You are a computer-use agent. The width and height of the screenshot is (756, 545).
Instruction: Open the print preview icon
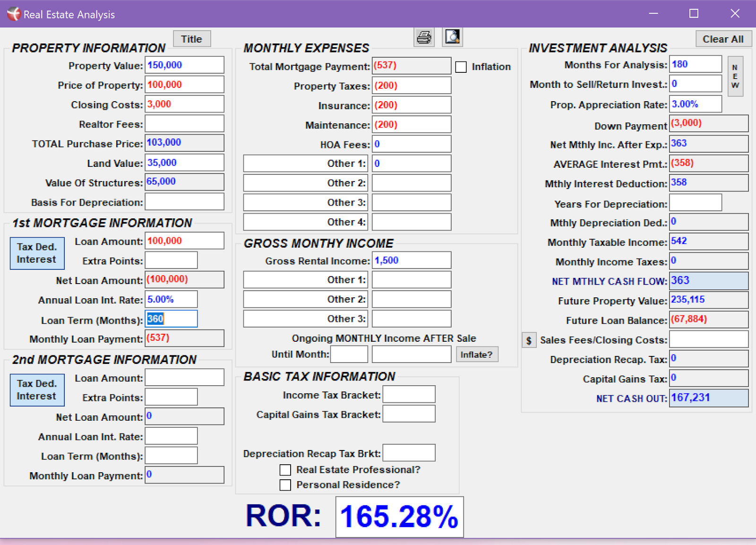[452, 37]
